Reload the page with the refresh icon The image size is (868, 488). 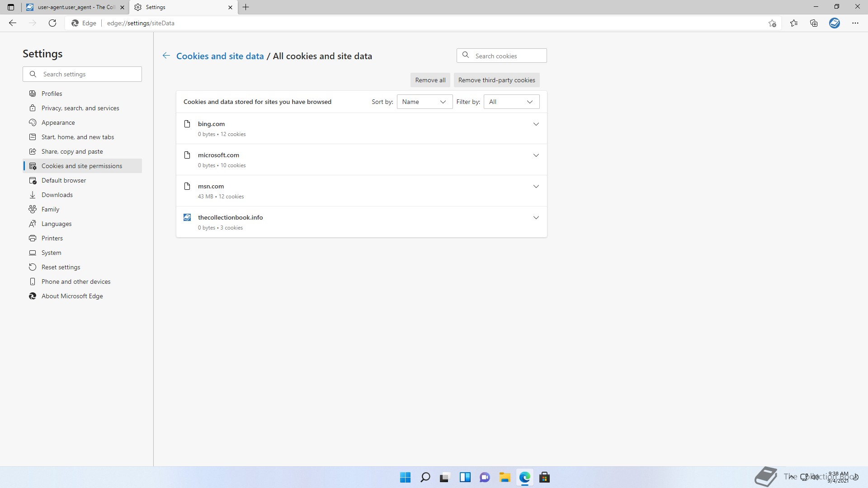click(x=52, y=23)
